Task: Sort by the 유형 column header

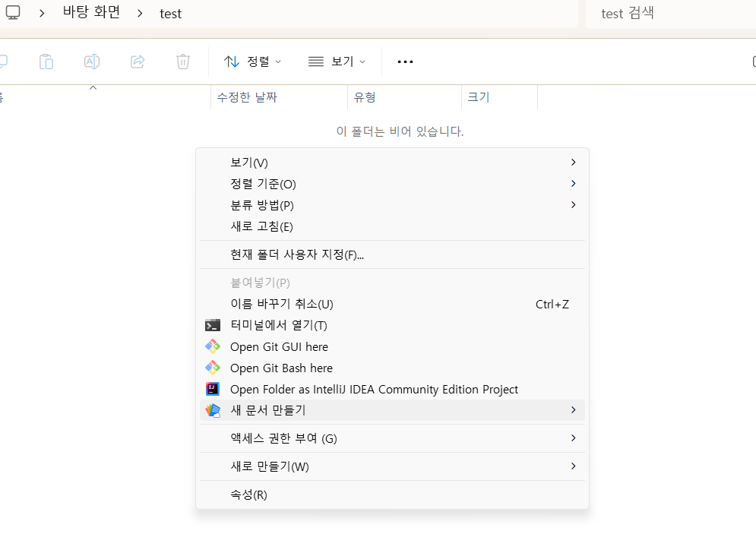Action: pos(404,97)
